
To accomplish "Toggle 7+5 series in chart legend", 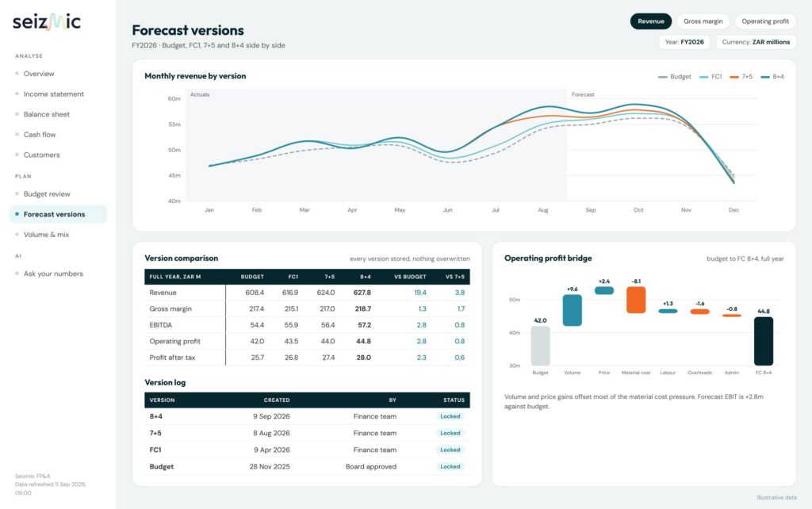I will [741, 77].
